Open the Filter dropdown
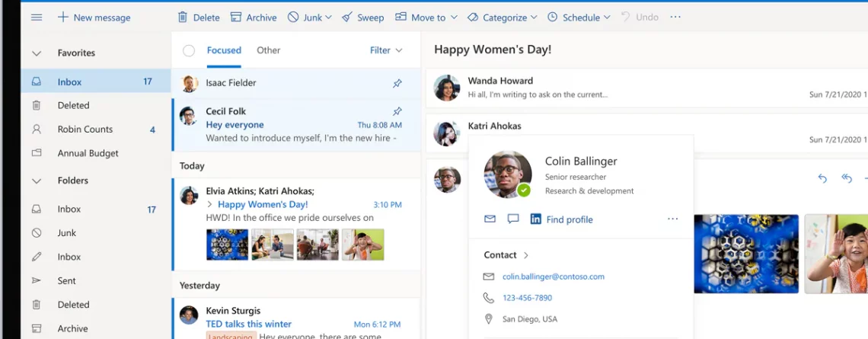Image resolution: width=868 pixels, height=339 pixels. tap(386, 50)
